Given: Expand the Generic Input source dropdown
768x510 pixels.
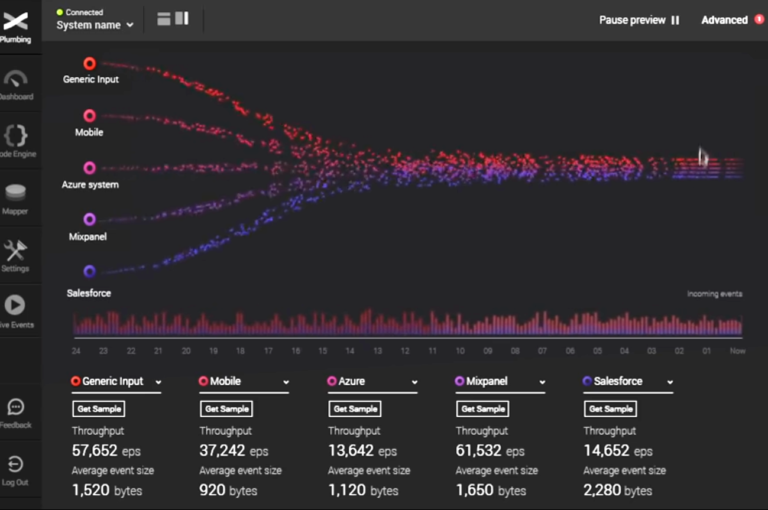Looking at the screenshot, I should (x=158, y=382).
